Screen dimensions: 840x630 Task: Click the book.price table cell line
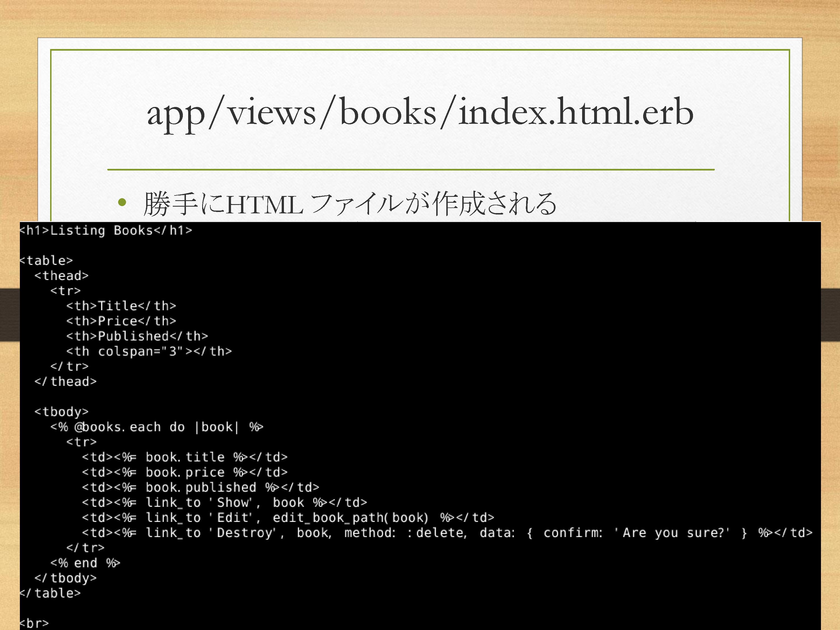[x=185, y=472]
